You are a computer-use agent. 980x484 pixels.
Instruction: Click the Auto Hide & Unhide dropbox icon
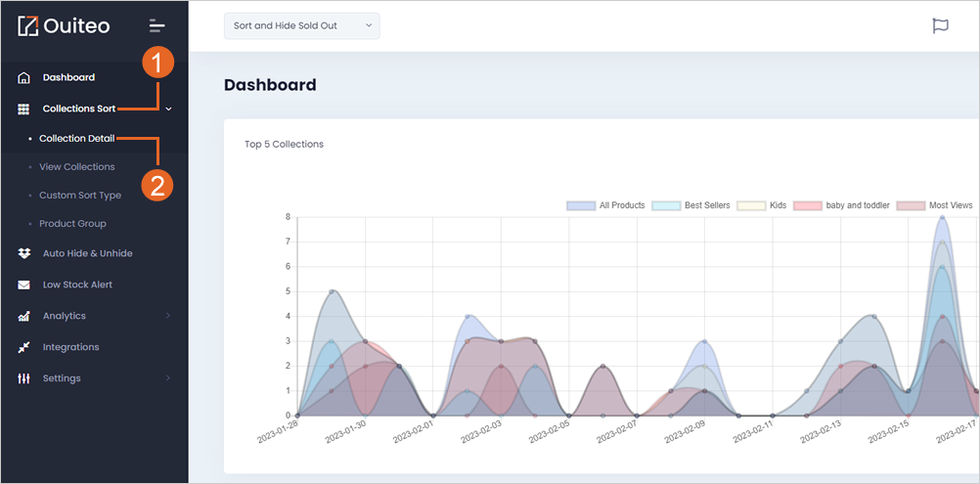pyautogui.click(x=23, y=253)
